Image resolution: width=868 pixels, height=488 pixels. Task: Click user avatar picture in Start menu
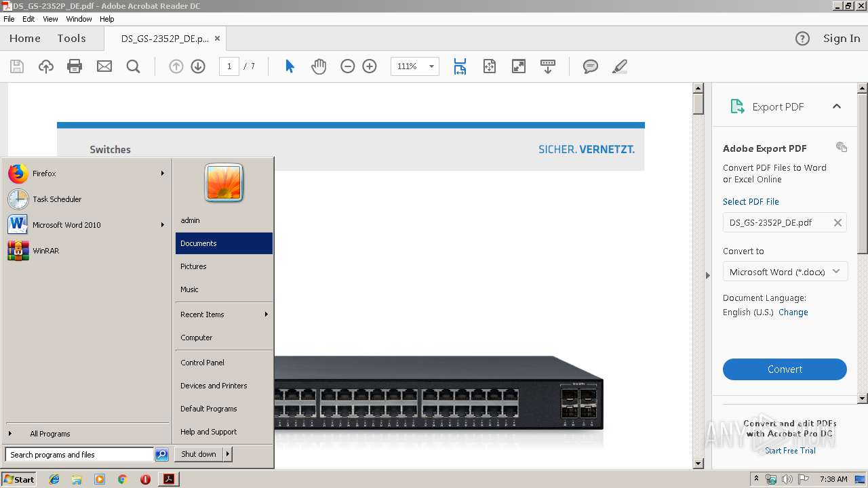tap(224, 183)
